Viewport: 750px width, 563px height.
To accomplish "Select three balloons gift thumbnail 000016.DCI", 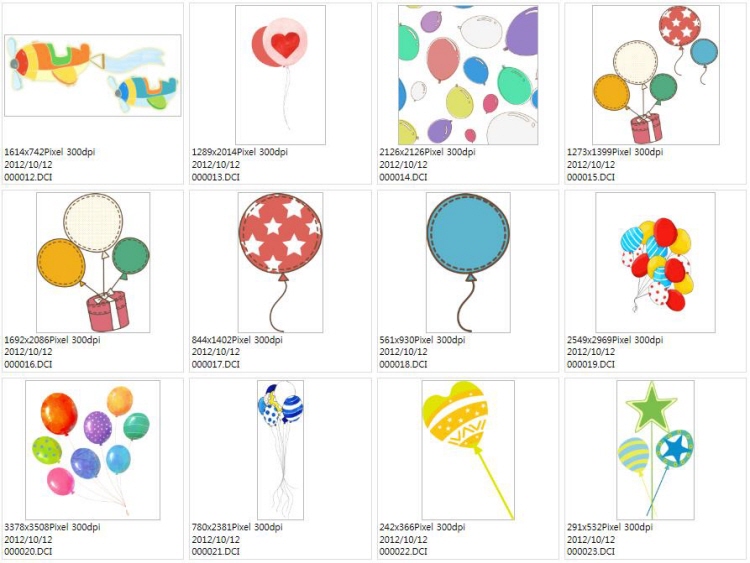I will click(93, 263).
